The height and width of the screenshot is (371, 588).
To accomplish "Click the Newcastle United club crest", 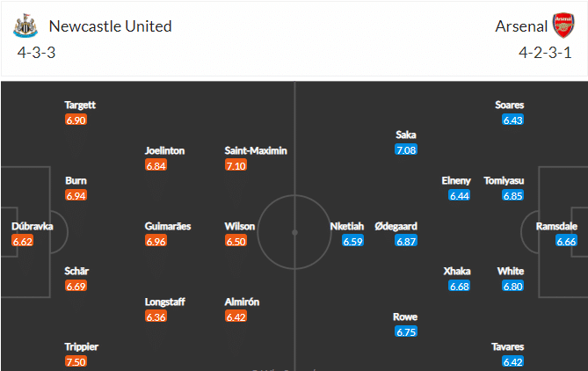I will pyautogui.click(x=25, y=25).
